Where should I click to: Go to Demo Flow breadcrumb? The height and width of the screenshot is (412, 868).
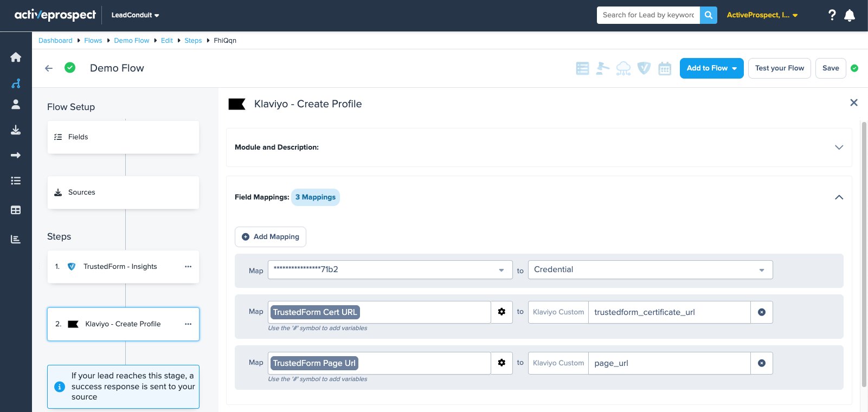click(132, 41)
